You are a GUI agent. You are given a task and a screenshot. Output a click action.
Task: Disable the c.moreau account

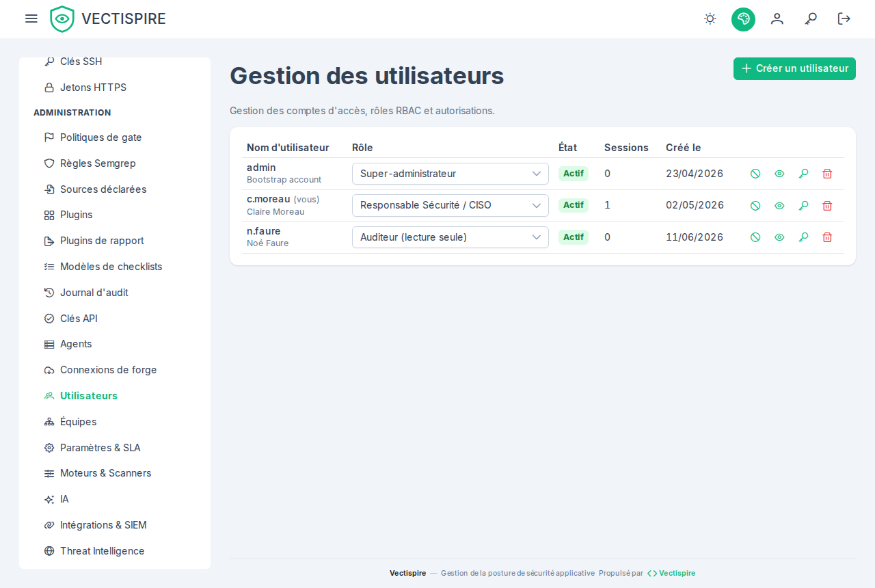pyautogui.click(x=755, y=205)
